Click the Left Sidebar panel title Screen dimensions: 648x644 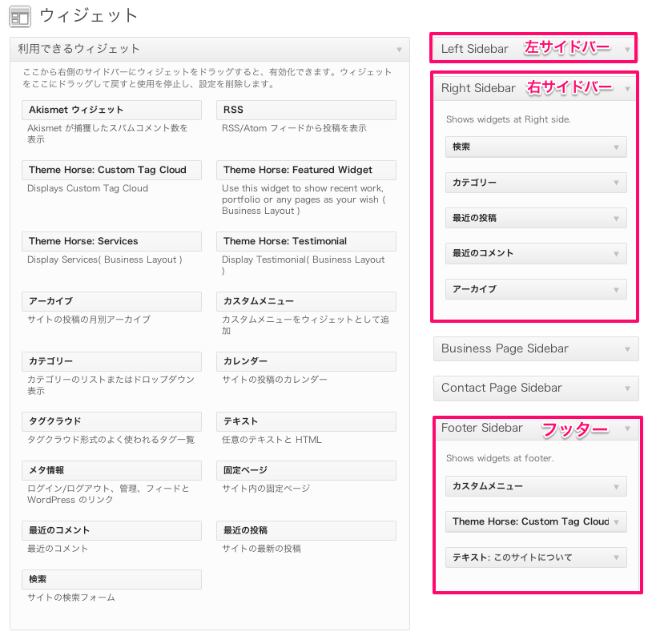pos(474,49)
